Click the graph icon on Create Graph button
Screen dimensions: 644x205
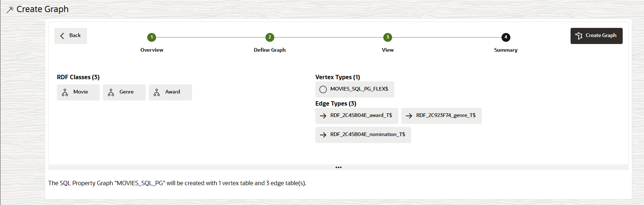tap(579, 36)
